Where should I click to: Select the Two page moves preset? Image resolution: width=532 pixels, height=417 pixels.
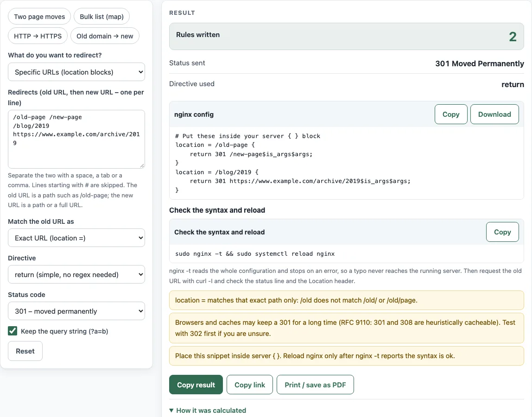[x=39, y=17]
